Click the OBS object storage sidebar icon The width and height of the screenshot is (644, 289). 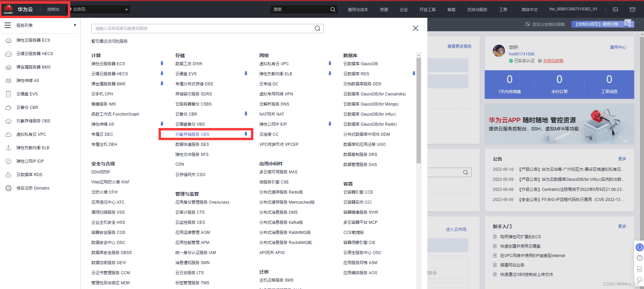(x=8, y=121)
